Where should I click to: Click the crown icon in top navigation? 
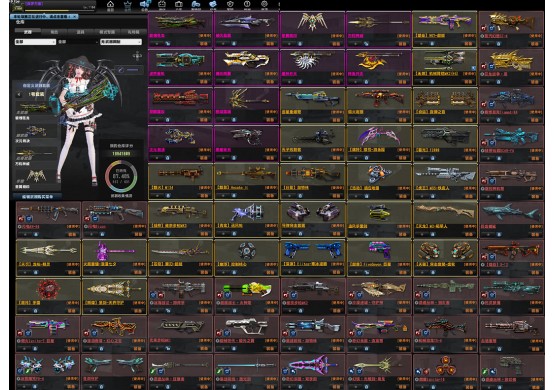127,5
